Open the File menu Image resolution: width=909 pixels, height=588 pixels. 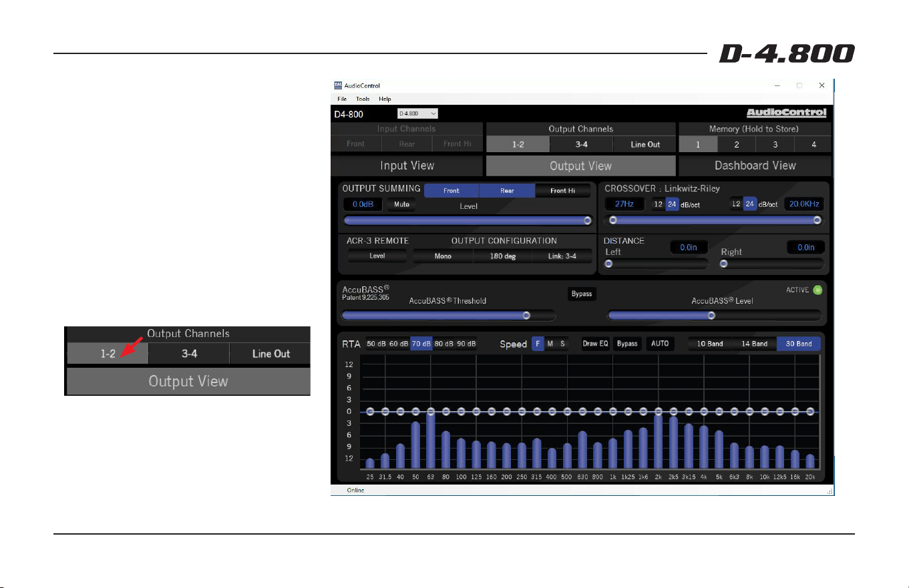pyautogui.click(x=342, y=99)
